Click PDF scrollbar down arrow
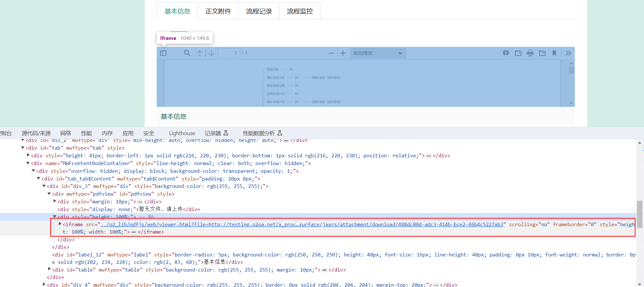The width and height of the screenshot is (644, 287). 571,103
